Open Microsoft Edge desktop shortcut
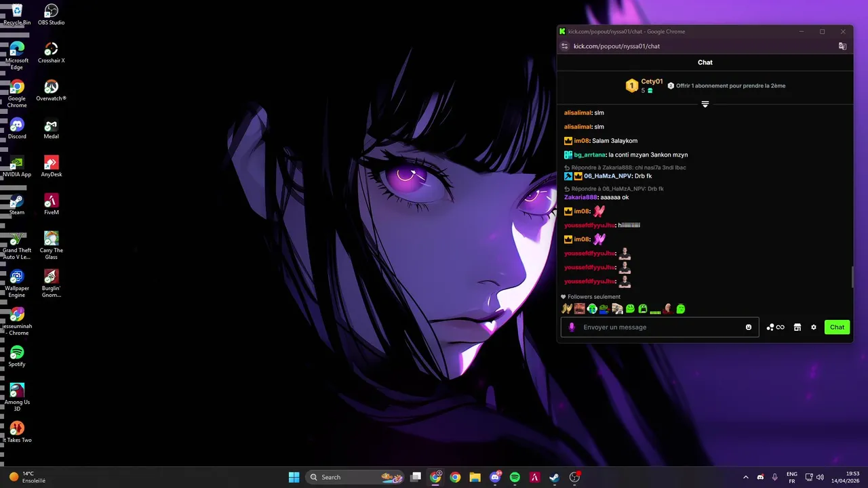The image size is (868, 488). point(17,56)
